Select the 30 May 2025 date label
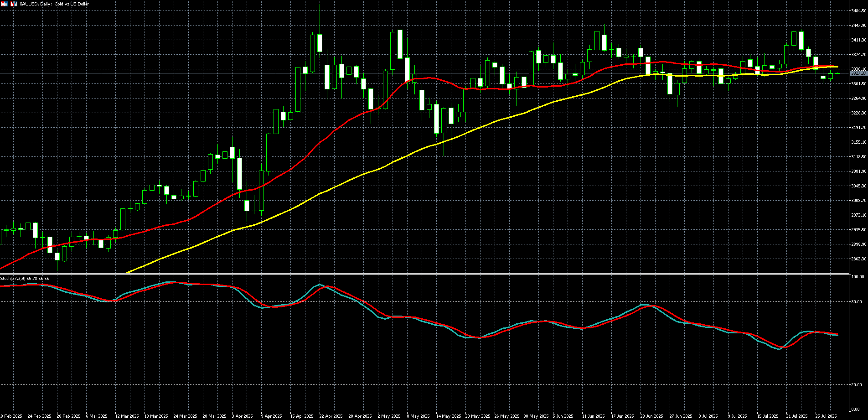 (536, 416)
